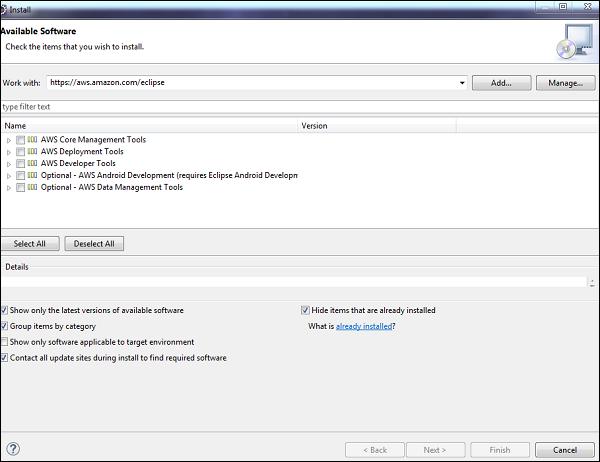Toggle Show only the latest versions checkbox
Viewport: 600px width, 462px height.
tap(4, 310)
